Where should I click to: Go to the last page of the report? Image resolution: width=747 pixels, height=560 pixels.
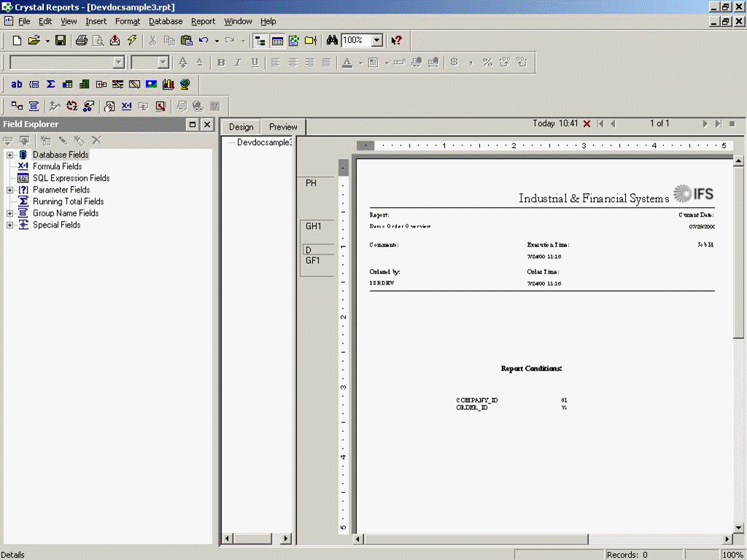click(x=718, y=123)
